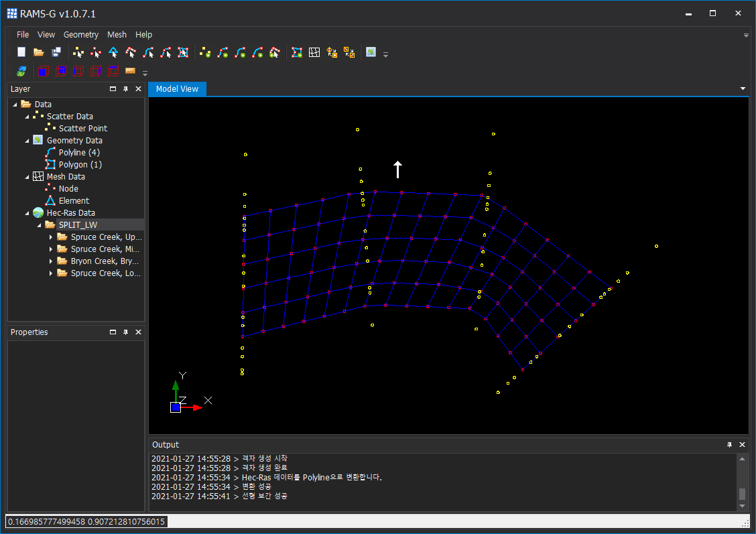Pin the Layer panel
Image resolution: width=756 pixels, height=534 pixels.
tap(125, 88)
